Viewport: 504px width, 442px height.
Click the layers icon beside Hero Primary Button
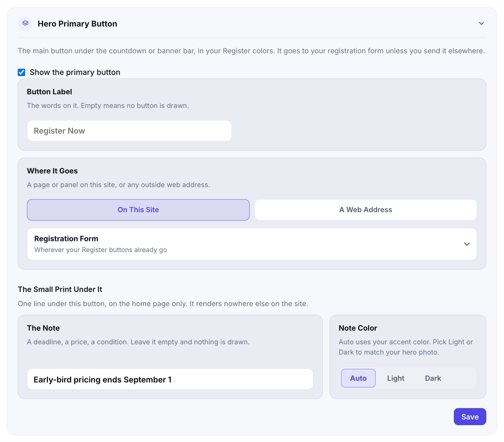(x=25, y=23)
